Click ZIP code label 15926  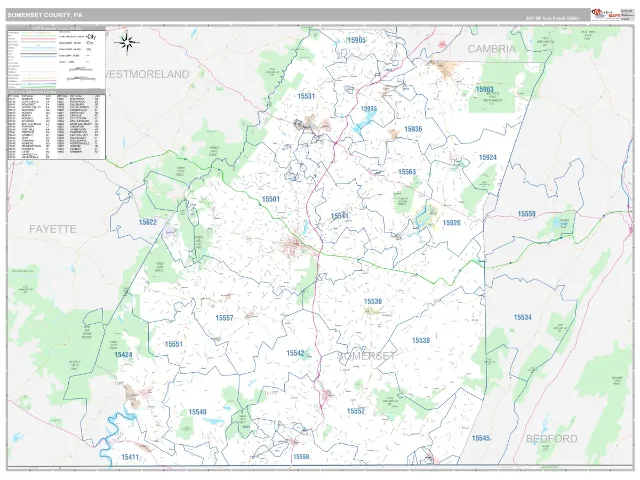point(451,223)
